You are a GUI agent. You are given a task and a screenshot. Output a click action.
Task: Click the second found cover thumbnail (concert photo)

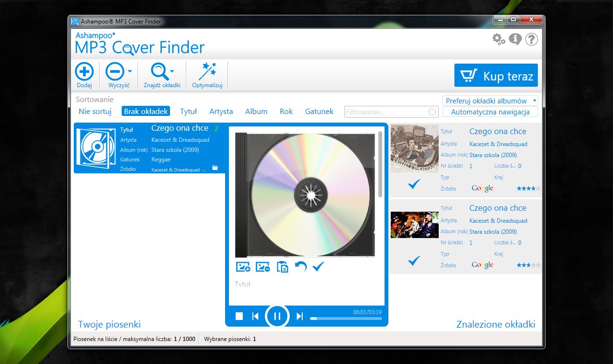tap(415, 225)
